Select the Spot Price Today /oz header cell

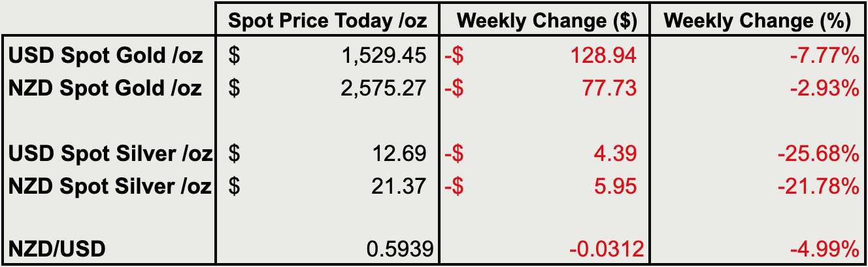click(x=327, y=22)
